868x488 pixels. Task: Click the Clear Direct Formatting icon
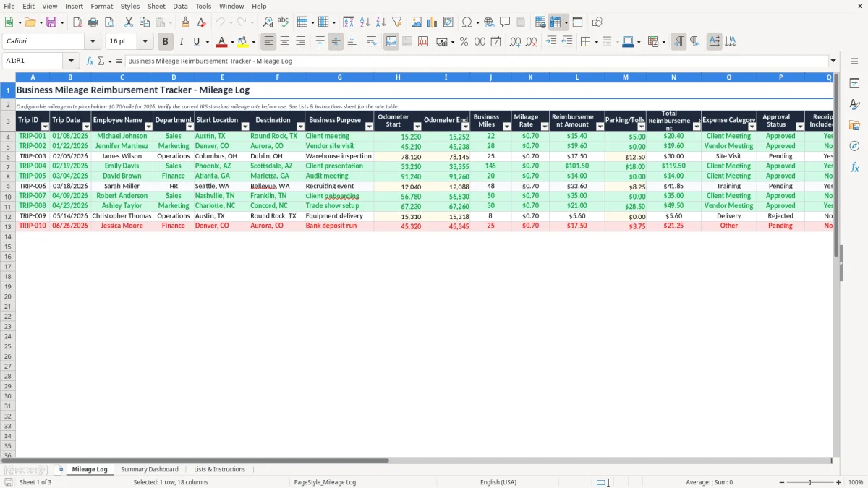point(201,22)
